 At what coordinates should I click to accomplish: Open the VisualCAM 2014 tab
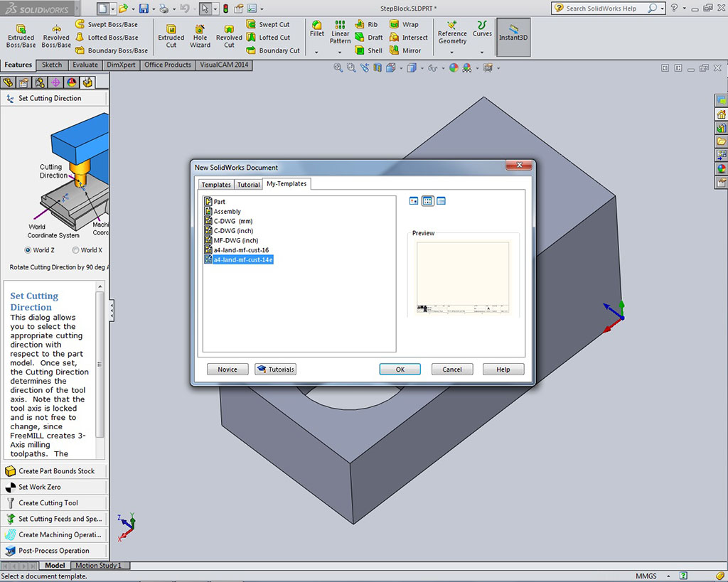[224, 65]
